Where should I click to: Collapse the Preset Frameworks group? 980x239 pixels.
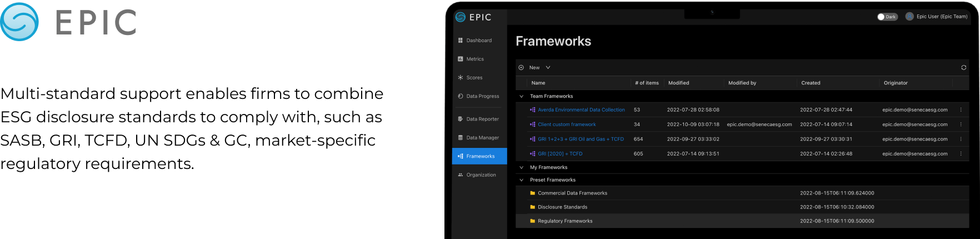(x=521, y=180)
